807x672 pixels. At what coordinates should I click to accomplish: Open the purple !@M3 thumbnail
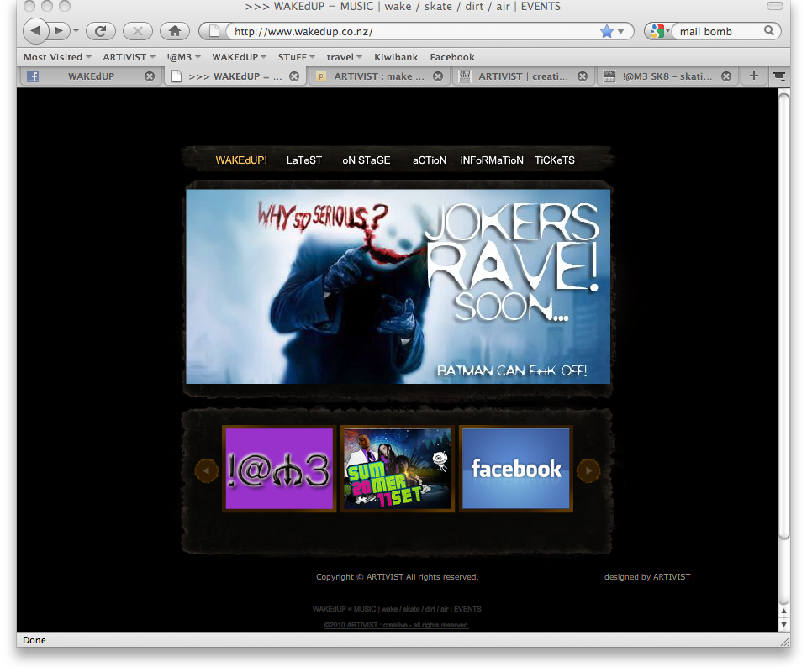click(x=279, y=469)
